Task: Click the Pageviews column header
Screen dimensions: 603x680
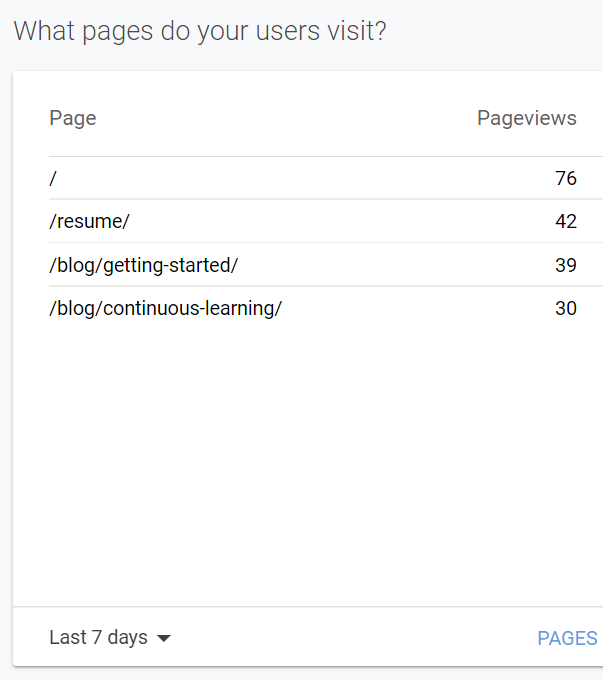Action: click(526, 118)
